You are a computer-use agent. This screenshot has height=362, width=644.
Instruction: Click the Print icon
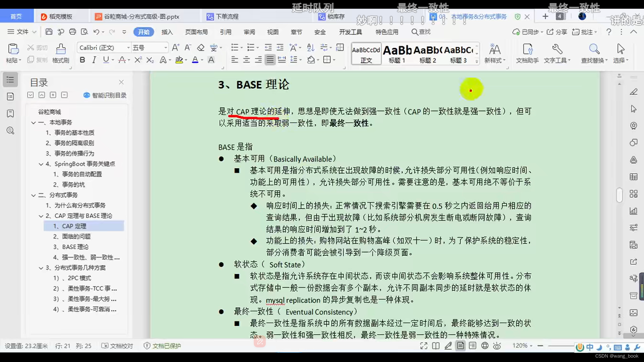pyautogui.click(x=72, y=32)
